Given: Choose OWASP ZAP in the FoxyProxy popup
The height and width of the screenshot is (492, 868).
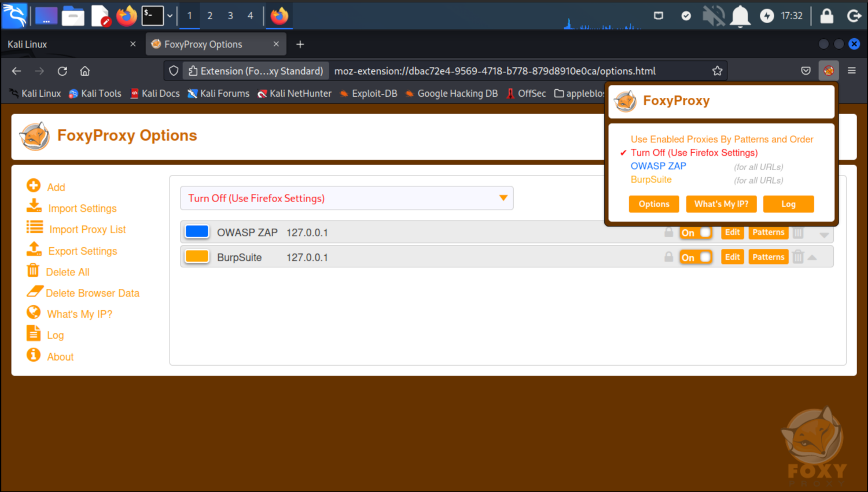Looking at the screenshot, I should [659, 166].
